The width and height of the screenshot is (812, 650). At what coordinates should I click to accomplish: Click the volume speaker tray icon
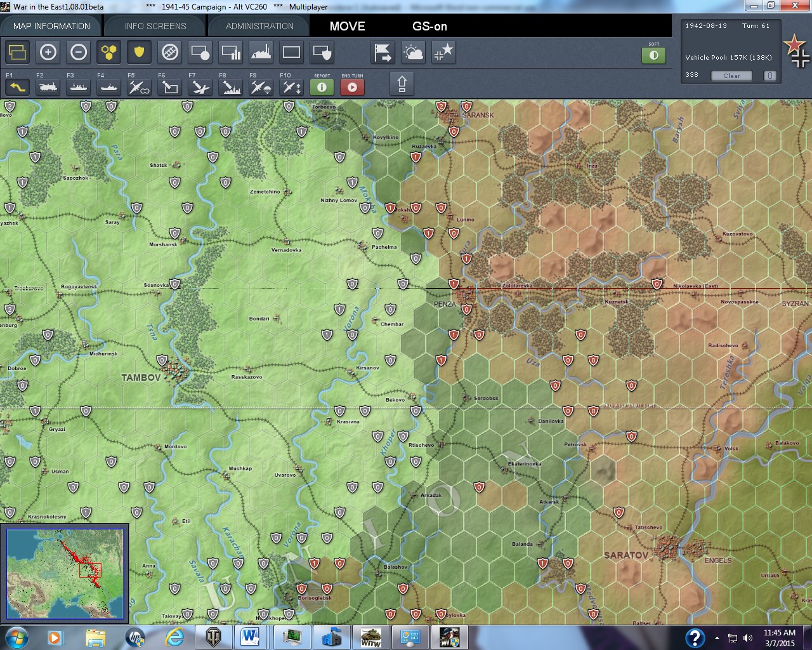748,638
